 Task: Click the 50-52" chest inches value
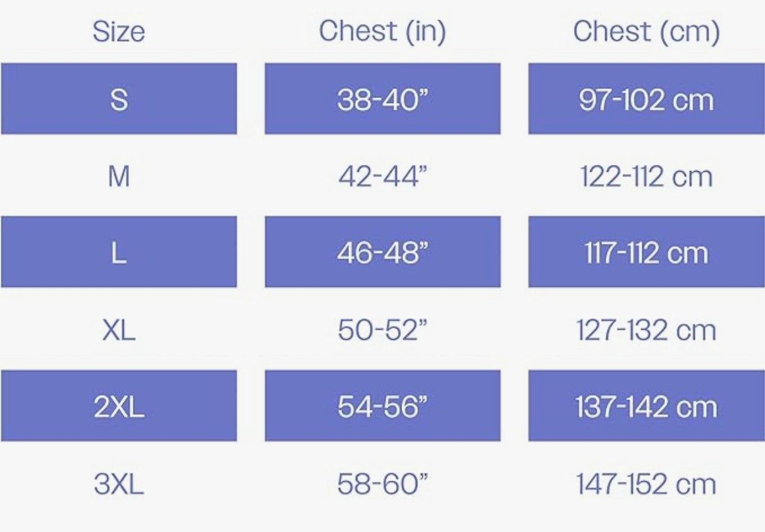tap(382, 330)
